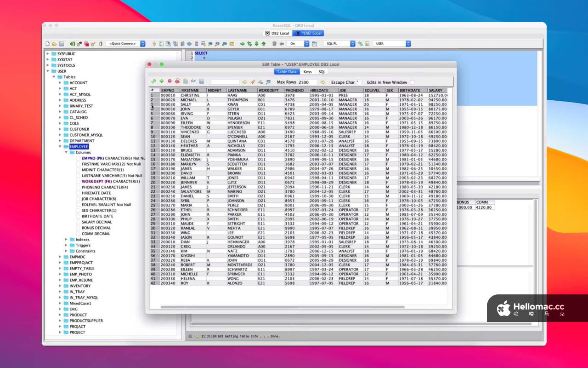
Task: Open the SQL PL language dropdown
Action: (339, 44)
